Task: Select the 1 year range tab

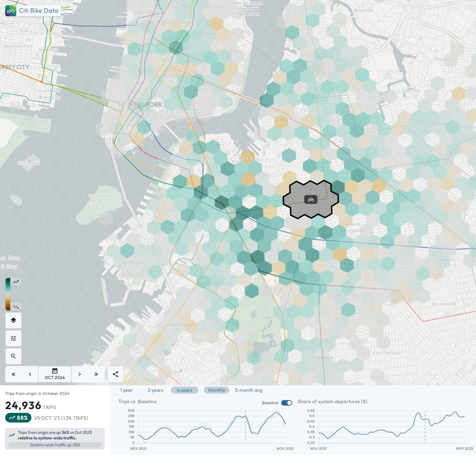Action: (x=126, y=390)
